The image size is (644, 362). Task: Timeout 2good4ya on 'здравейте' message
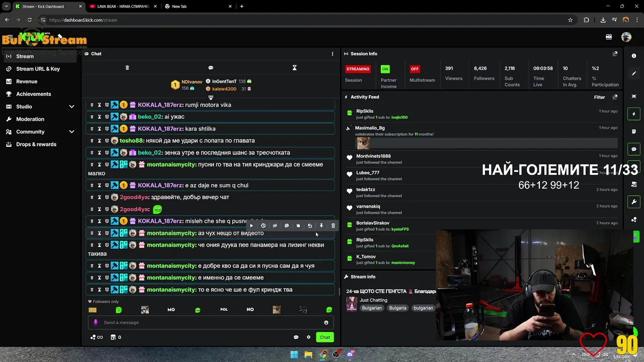point(99,198)
